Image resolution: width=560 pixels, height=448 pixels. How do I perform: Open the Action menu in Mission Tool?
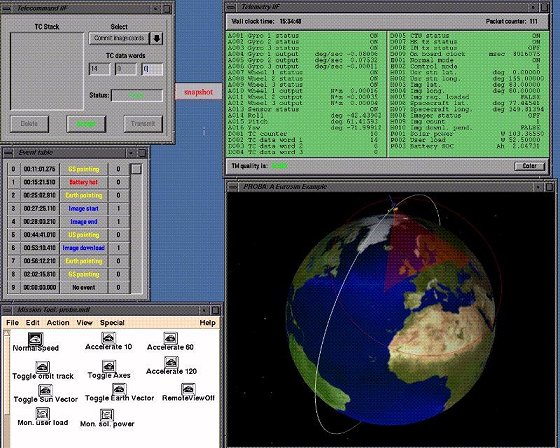point(58,323)
